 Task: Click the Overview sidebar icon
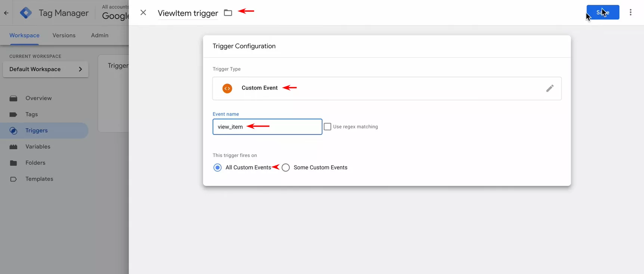click(x=13, y=98)
